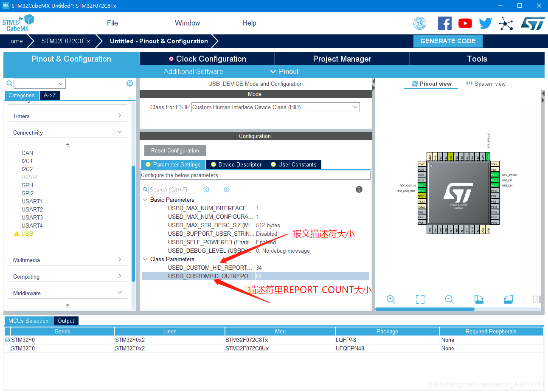Click Additional Software link
Image resolution: width=548 pixels, height=392 pixels.
(x=193, y=71)
